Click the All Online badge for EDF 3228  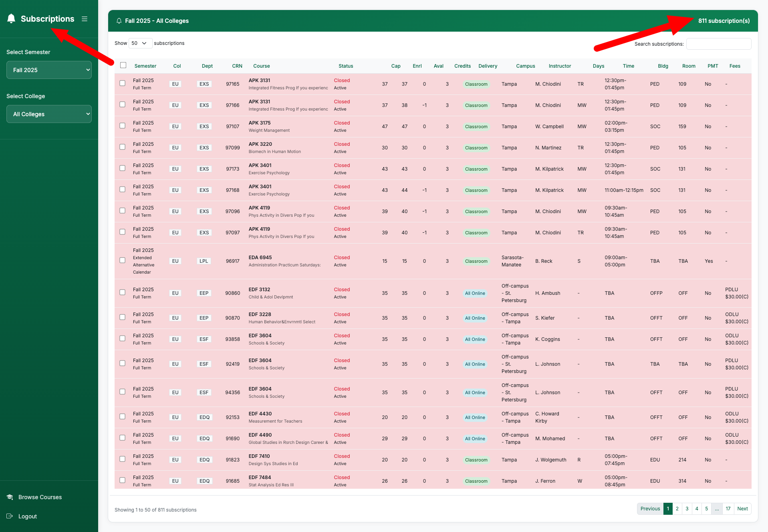click(x=475, y=318)
